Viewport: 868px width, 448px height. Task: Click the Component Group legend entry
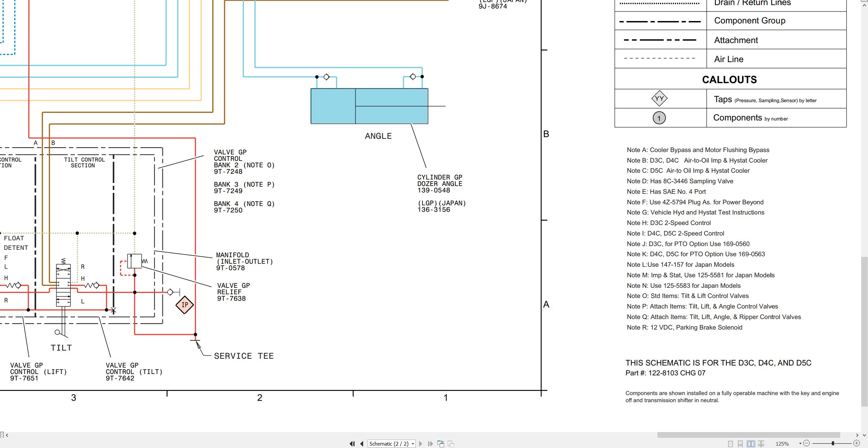(x=750, y=21)
